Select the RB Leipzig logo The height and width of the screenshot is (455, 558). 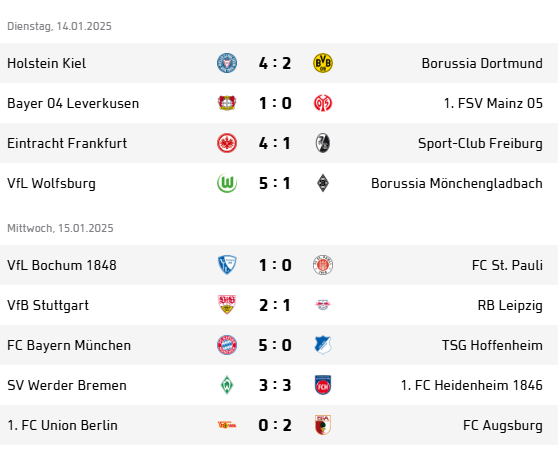point(323,305)
